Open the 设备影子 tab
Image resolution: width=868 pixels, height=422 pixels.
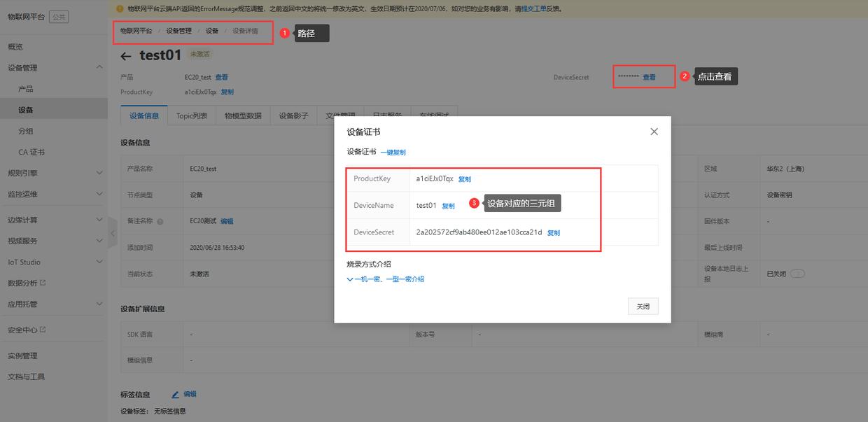(x=293, y=115)
